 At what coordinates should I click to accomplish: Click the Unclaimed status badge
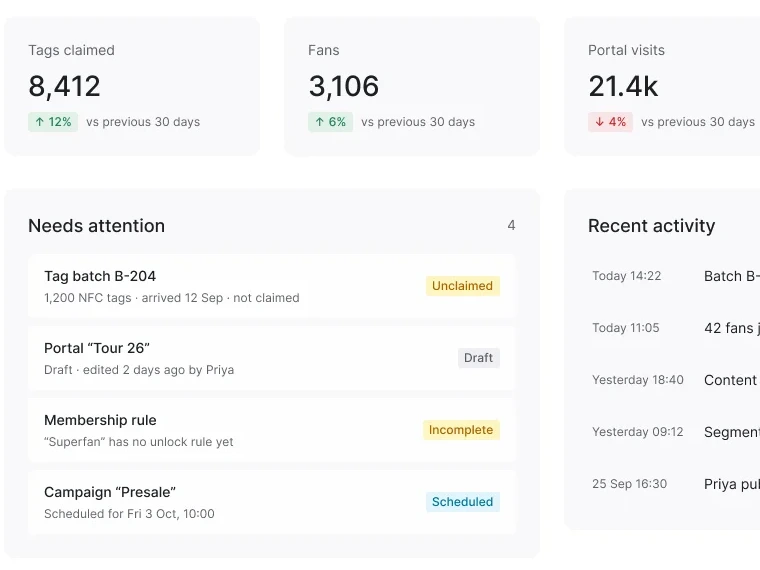tap(462, 286)
